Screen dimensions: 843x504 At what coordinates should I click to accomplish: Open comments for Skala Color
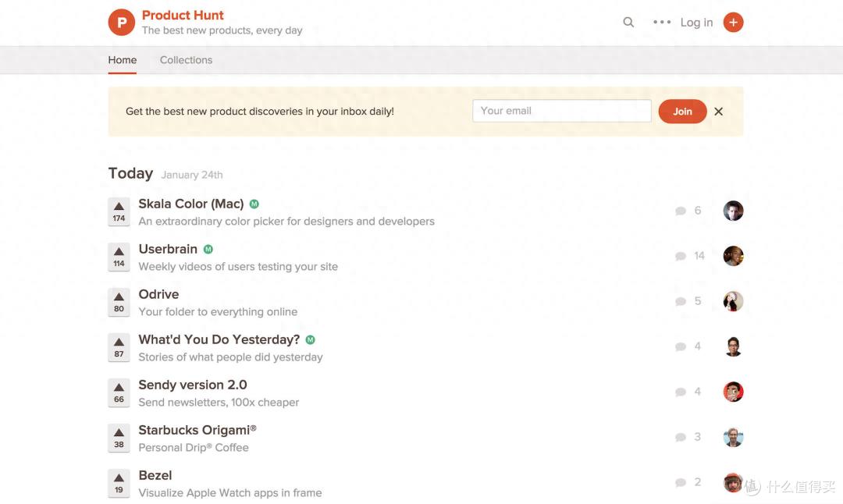[x=688, y=211]
